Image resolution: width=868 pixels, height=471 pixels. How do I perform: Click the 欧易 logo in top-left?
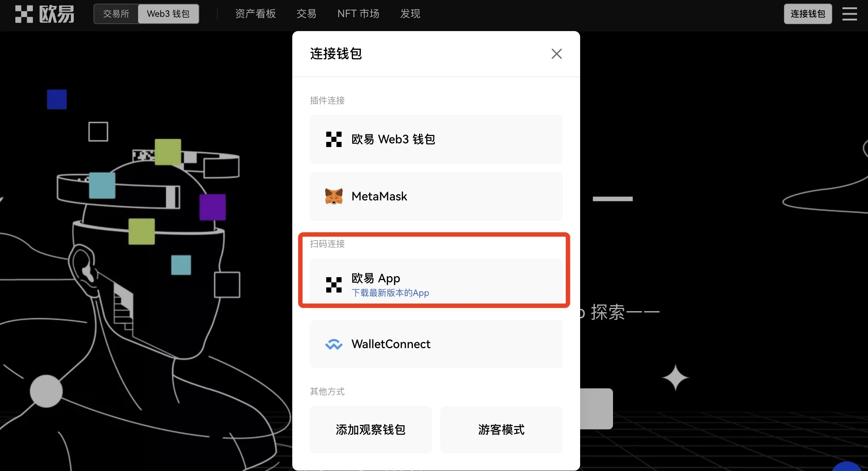click(43, 13)
